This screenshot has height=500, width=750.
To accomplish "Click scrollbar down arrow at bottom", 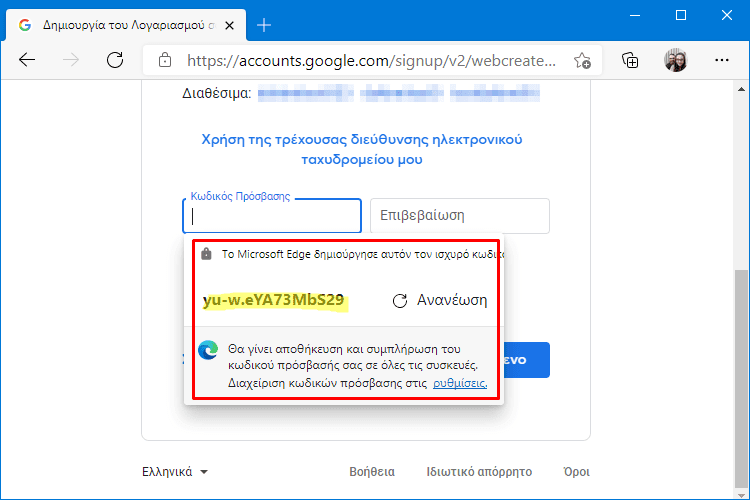I will (741, 494).
